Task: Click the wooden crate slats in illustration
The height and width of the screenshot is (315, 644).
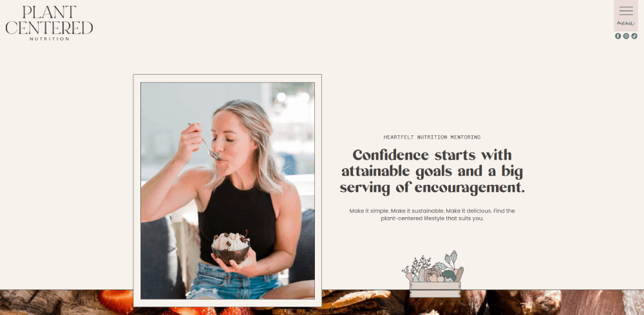Action: 435,289
